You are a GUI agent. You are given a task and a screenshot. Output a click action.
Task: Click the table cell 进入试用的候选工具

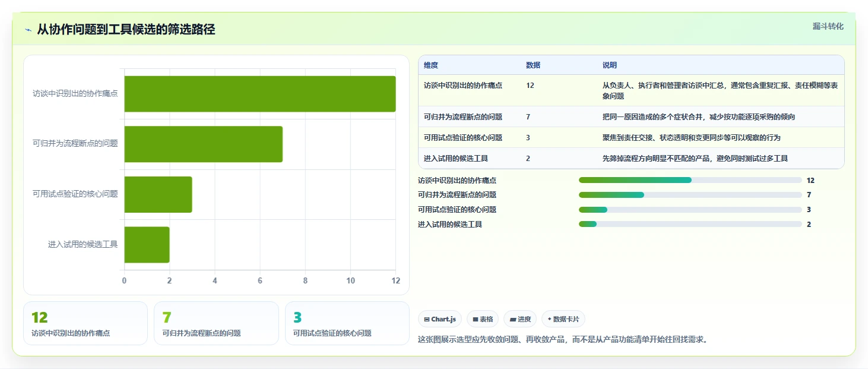[x=456, y=159]
